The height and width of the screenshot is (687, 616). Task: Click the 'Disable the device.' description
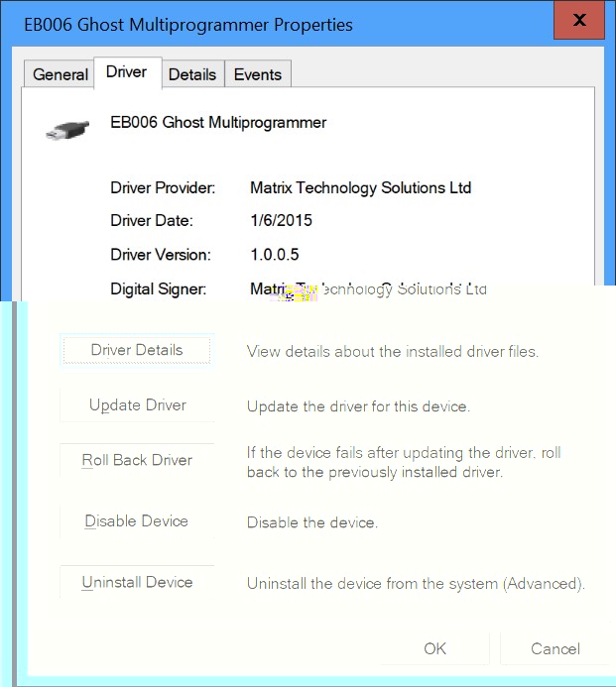tap(312, 522)
